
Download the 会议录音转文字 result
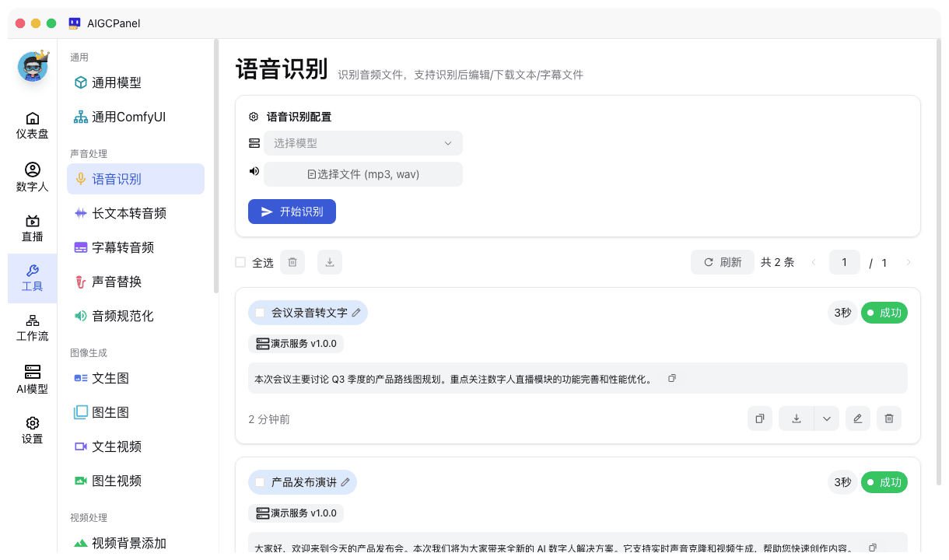[x=797, y=418]
